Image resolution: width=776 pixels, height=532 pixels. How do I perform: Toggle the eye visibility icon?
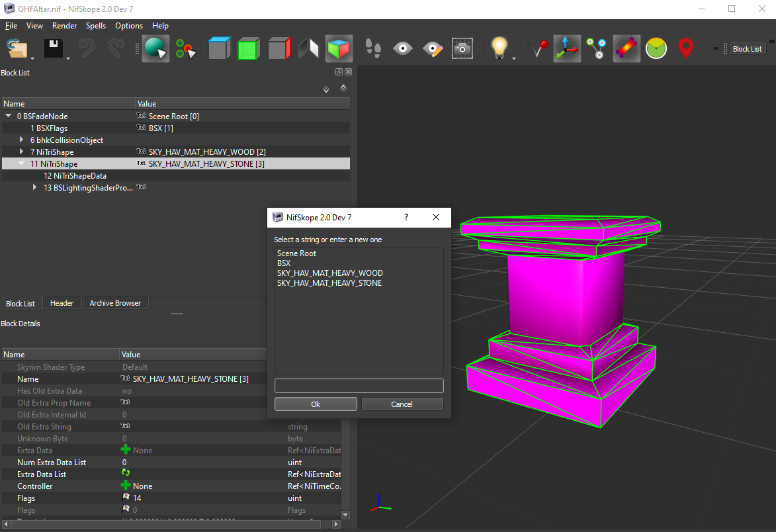(x=402, y=48)
